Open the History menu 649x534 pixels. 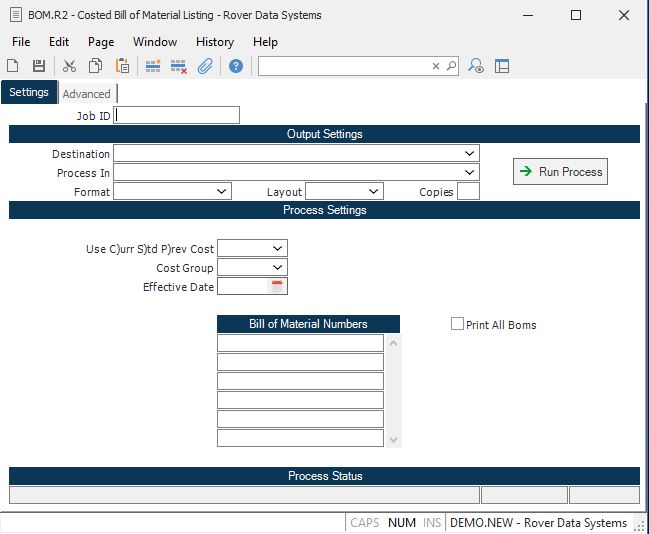(x=215, y=42)
